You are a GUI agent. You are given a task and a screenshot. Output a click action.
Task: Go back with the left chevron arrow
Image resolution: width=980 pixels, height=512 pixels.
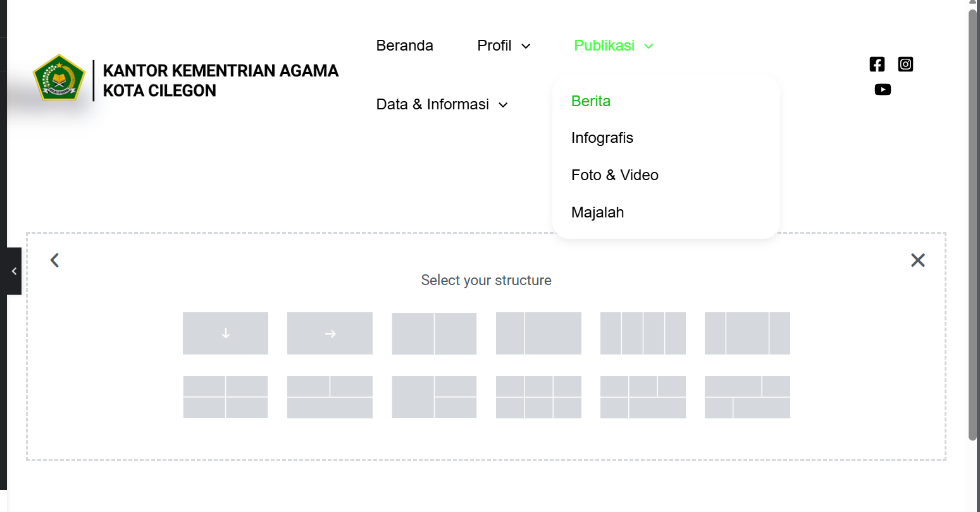pos(55,260)
